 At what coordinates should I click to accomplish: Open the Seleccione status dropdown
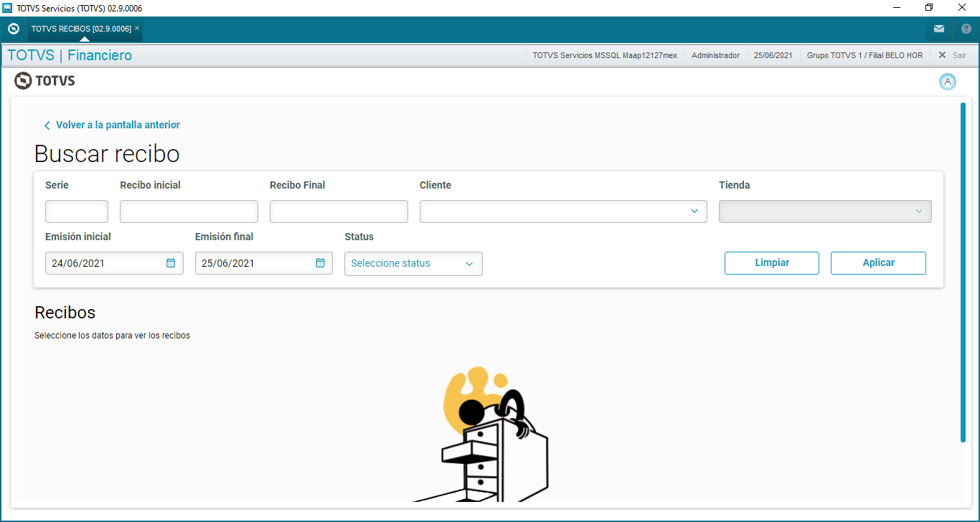coord(413,264)
